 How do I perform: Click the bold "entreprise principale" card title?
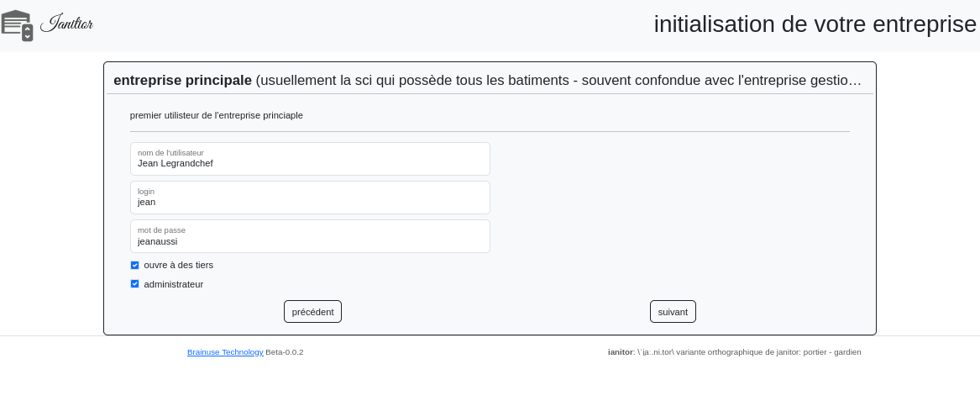pos(182,81)
